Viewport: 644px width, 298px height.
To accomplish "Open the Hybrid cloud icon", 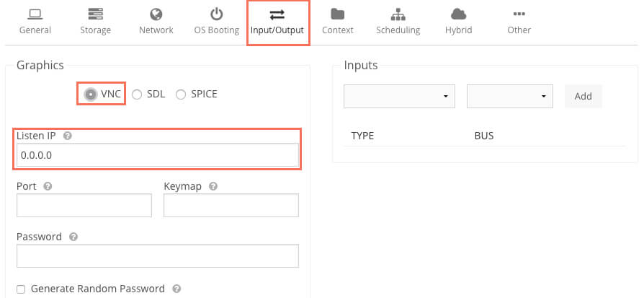I will click(458, 14).
